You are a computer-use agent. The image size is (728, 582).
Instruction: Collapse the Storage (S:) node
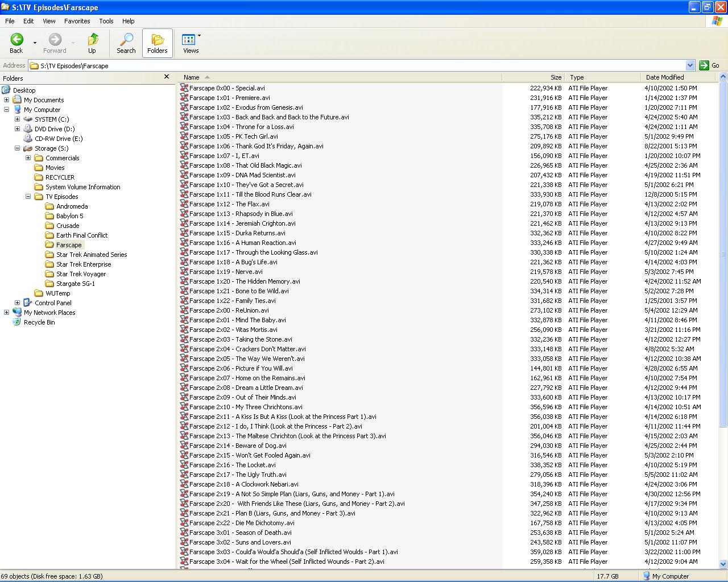(17, 148)
